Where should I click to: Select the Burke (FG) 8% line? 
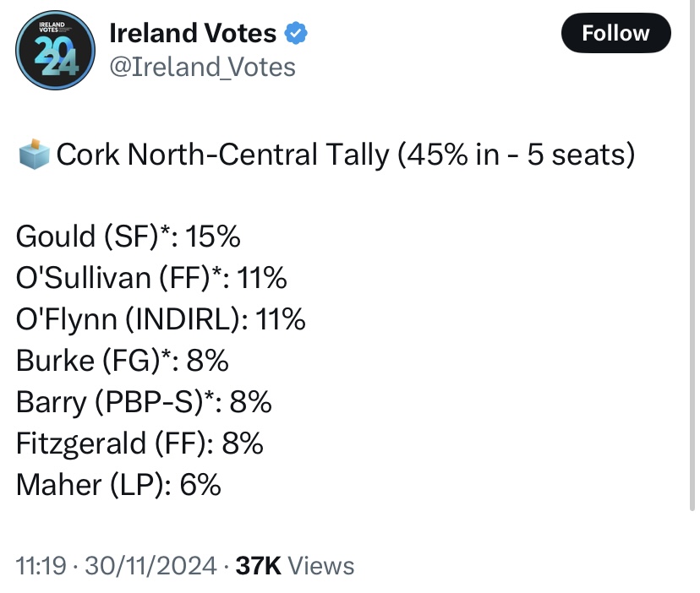coord(123,361)
